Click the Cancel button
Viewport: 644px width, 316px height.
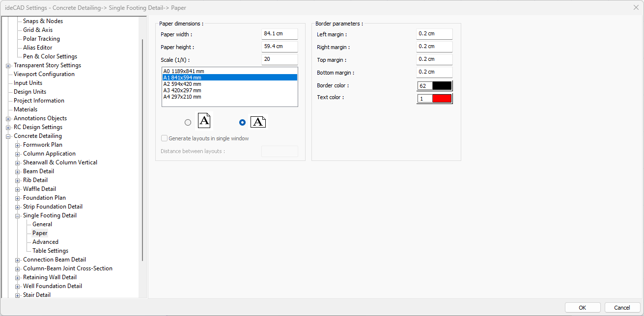[622, 308]
